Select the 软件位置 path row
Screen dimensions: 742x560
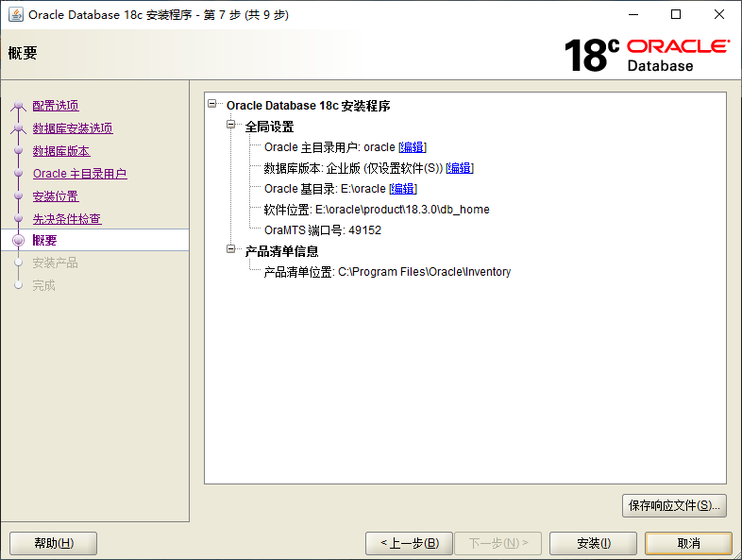(x=377, y=210)
